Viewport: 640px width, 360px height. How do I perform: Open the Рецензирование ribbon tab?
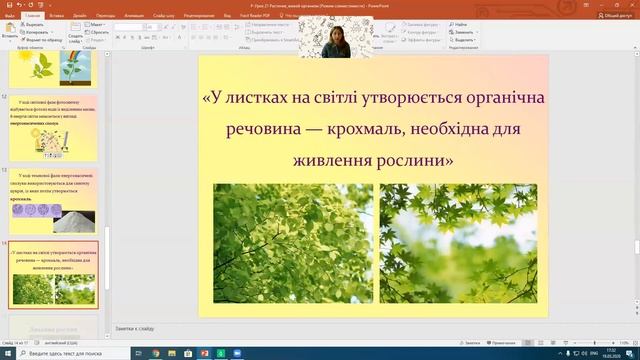199,16
